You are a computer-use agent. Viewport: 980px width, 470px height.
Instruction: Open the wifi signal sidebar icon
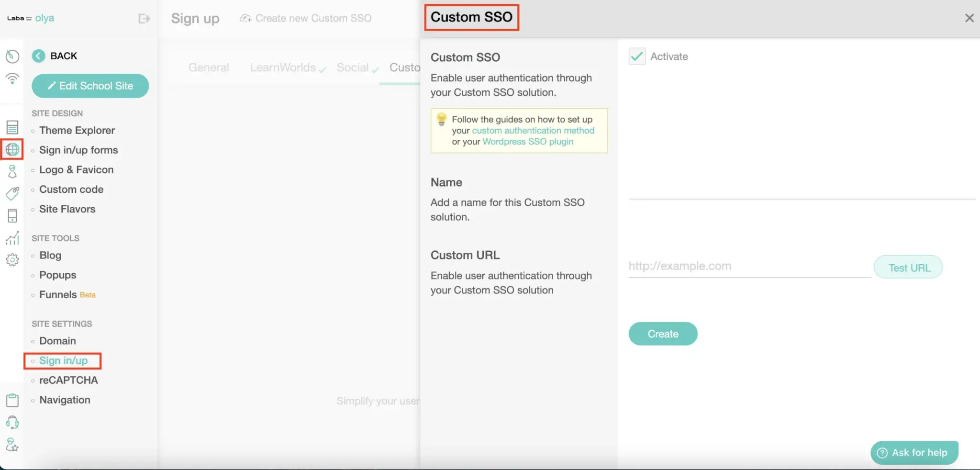point(12,78)
